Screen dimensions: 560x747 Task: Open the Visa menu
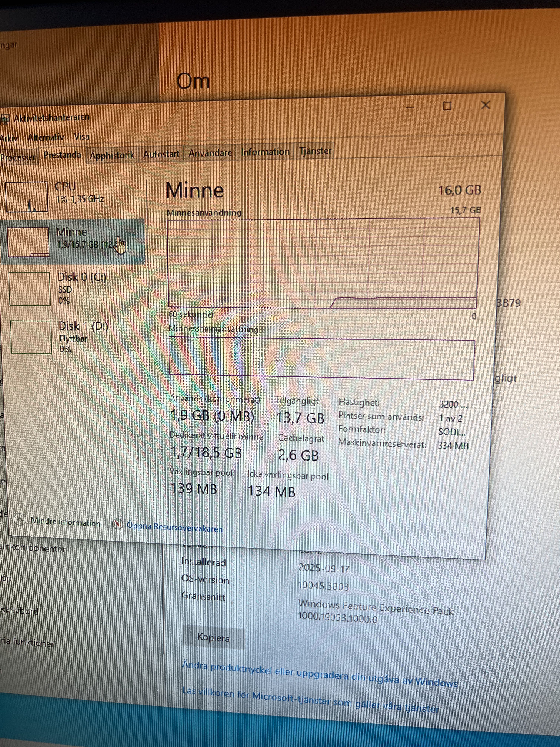[81, 136]
